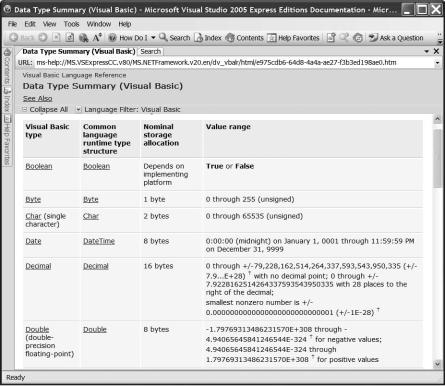Click the Back navigation button

click(x=22, y=38)
